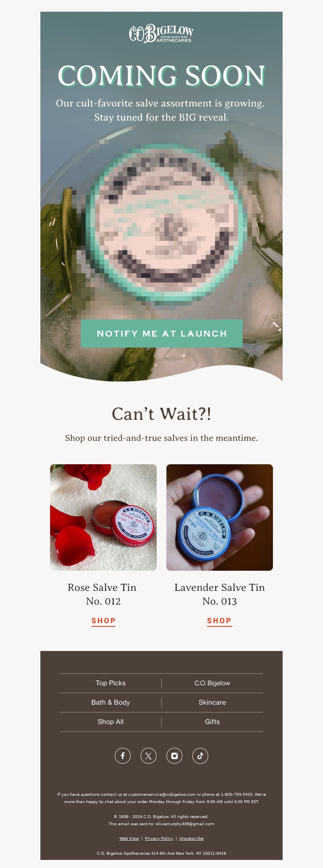Open the TikTok social icon
The image size is (323, 868).
click(x=200, y=755)
